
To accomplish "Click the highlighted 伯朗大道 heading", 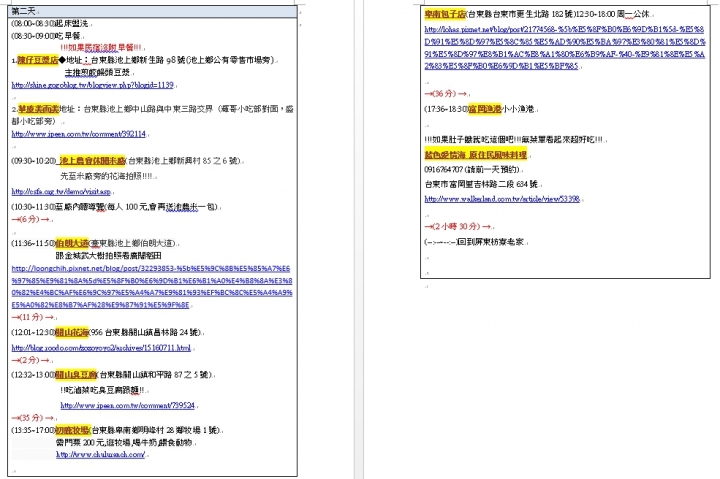I will click(x=72, y=243).
